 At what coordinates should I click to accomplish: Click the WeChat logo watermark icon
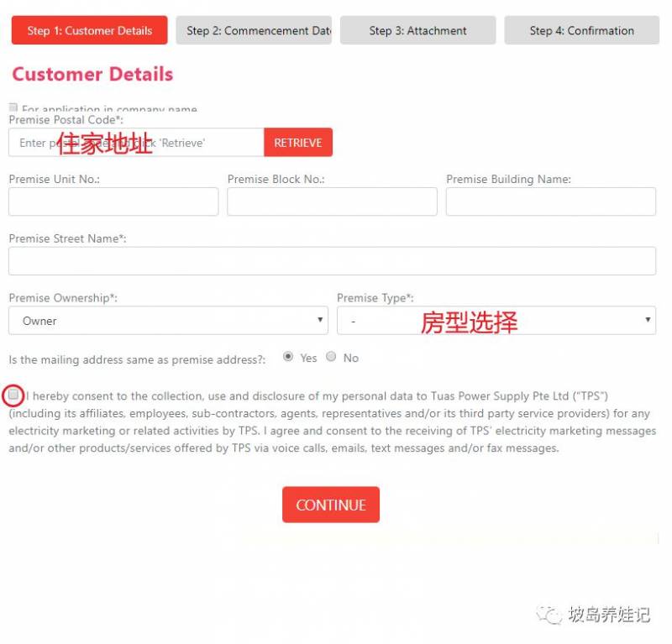point(551,615)
